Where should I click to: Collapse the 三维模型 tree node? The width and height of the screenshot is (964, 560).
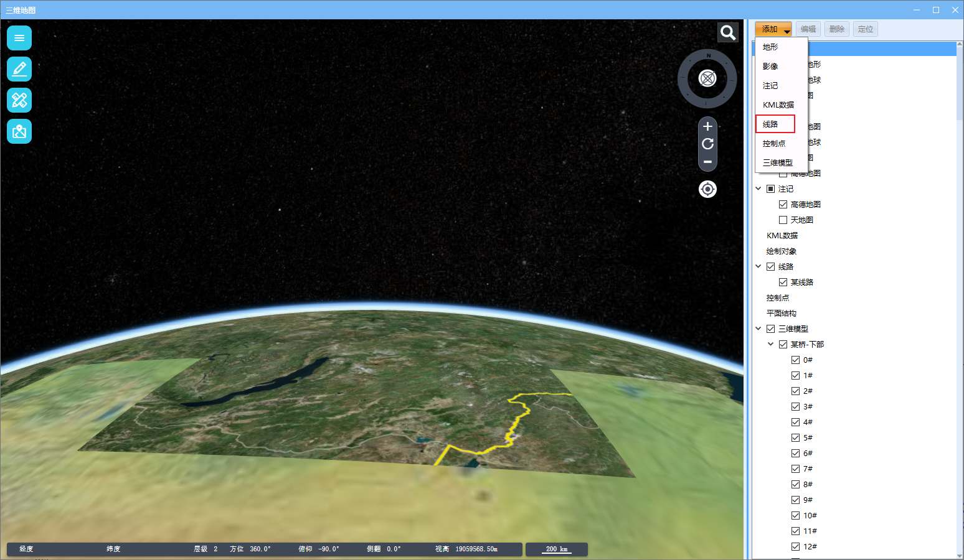(x=758, y=329)
